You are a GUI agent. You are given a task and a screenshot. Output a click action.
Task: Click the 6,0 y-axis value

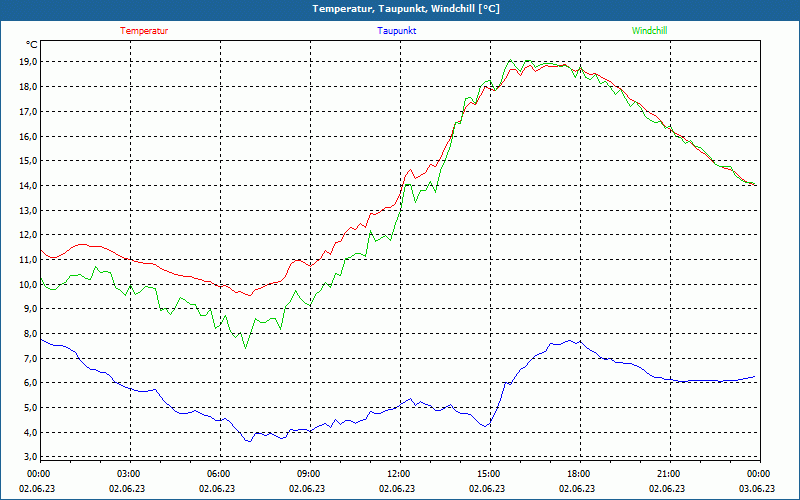pos(31,383)
